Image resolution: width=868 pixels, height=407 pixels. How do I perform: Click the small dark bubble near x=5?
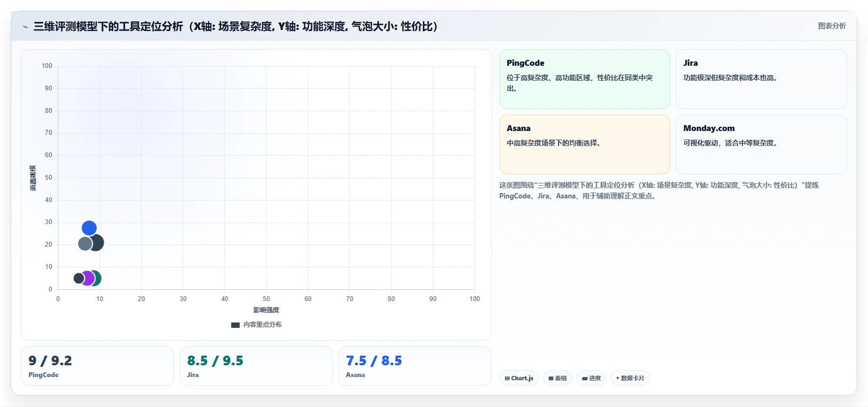(79, 278)
